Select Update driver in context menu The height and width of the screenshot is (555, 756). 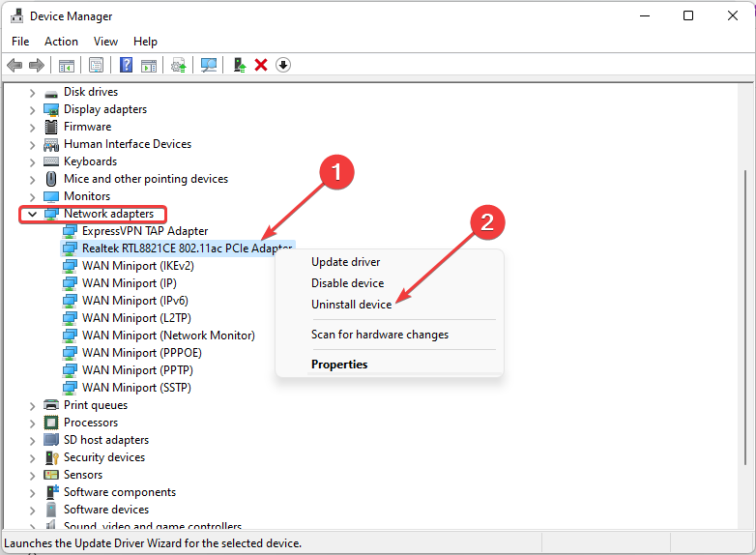[345, 262]
